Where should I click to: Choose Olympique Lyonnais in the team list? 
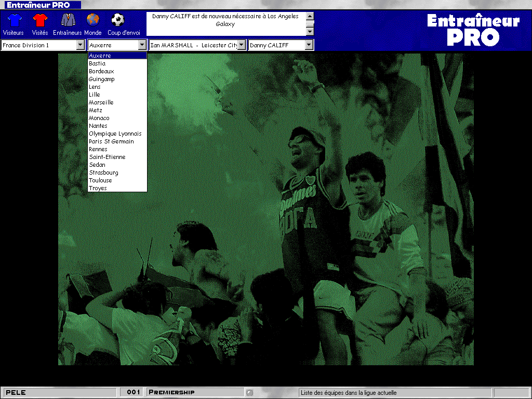pyautogui.click(x=115, y=134)
